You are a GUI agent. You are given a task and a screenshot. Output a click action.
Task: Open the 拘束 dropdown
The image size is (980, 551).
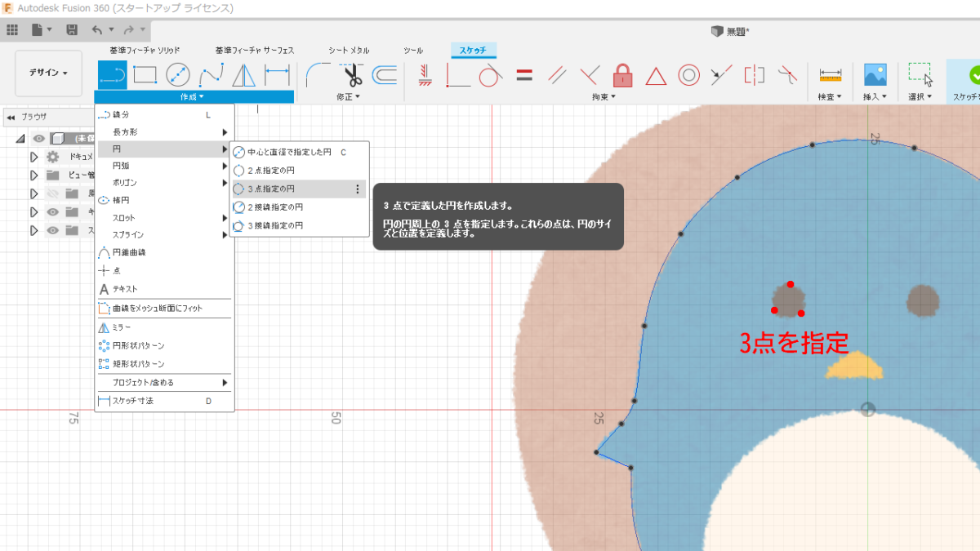[x=604, y=96]
